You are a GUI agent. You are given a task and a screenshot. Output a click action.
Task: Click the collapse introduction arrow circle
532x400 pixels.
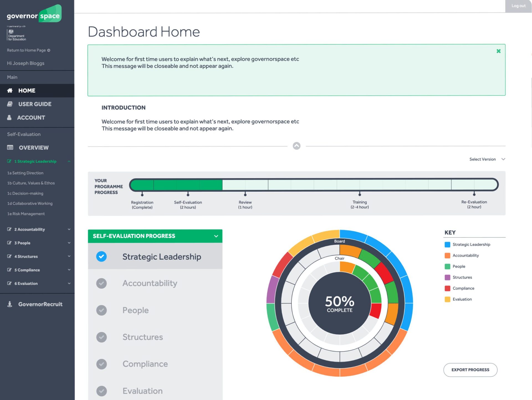(296, 146)
